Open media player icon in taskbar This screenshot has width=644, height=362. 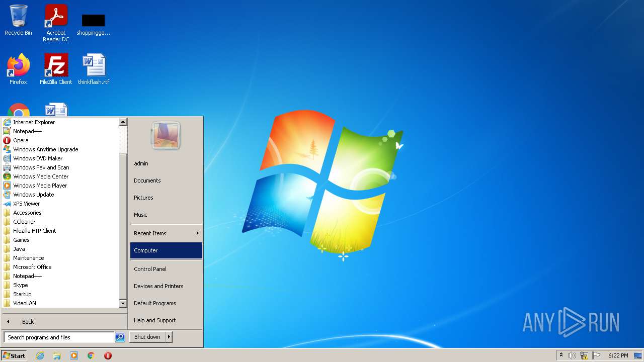tap(74, 355)
